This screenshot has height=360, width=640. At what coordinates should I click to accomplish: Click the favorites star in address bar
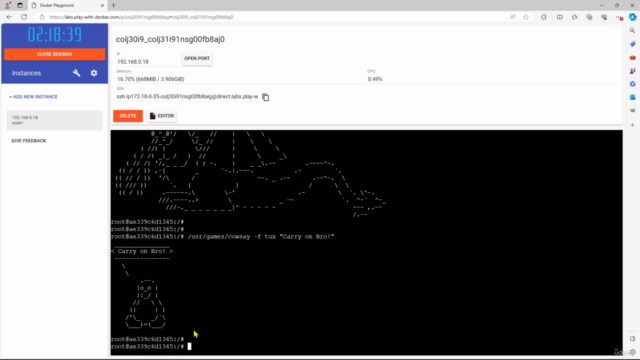point(526,17)
